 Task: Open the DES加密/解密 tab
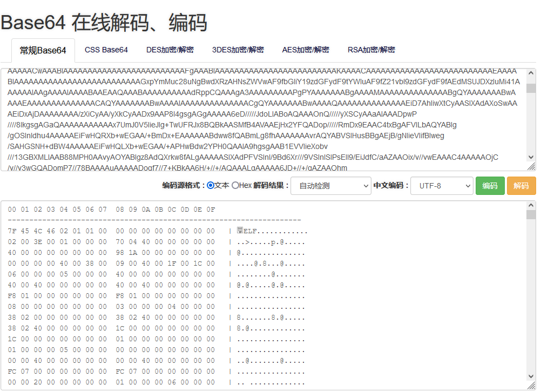(170, 50)
